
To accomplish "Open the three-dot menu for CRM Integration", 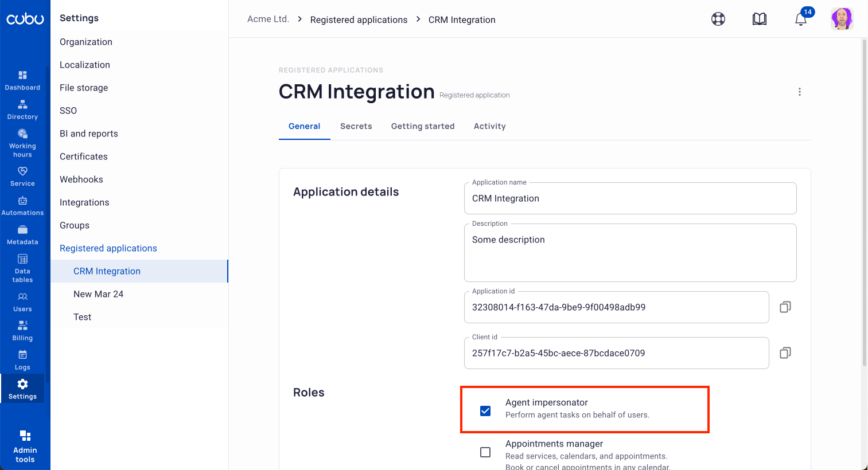I will 799,92.
